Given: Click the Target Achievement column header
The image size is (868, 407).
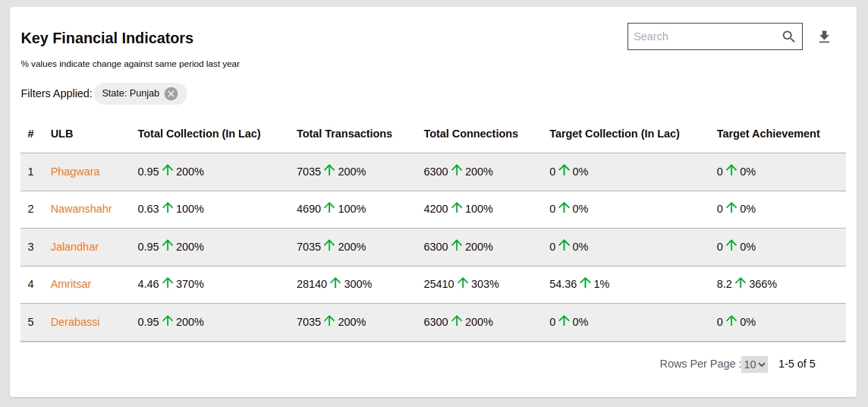Looking at the screenshot, I should pos(768,134).
